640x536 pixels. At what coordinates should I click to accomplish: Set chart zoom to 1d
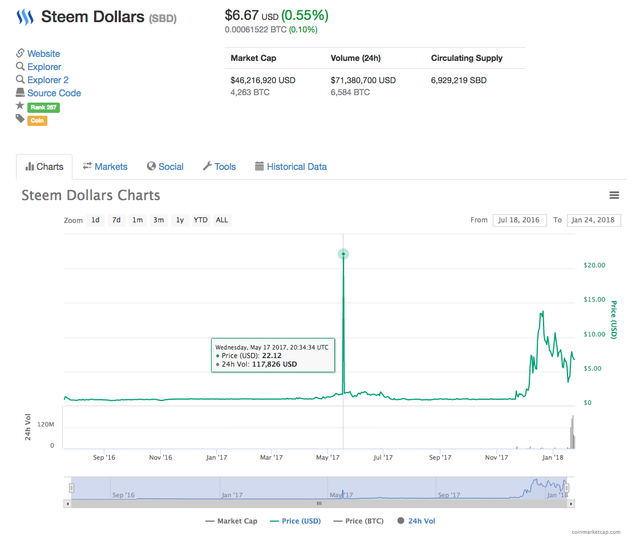pyautogui.click(x=96, y=220)
